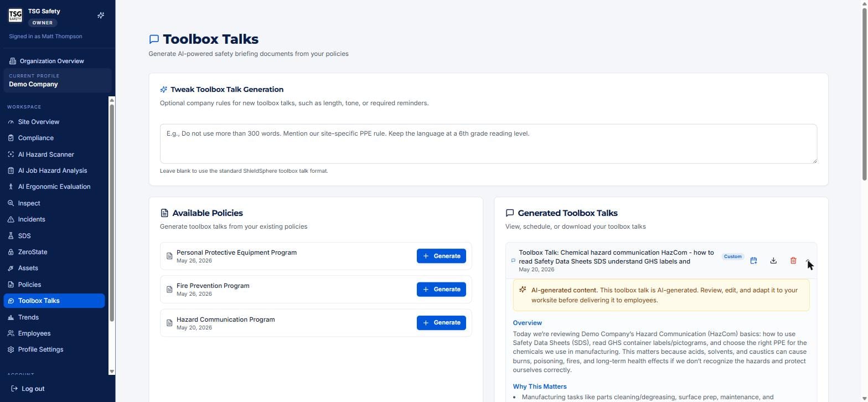This screenshot has width=868, height=402.
Task: Generate talk from Fire Prevention Program
Action: pyautogui.click(x=441, y=289)
